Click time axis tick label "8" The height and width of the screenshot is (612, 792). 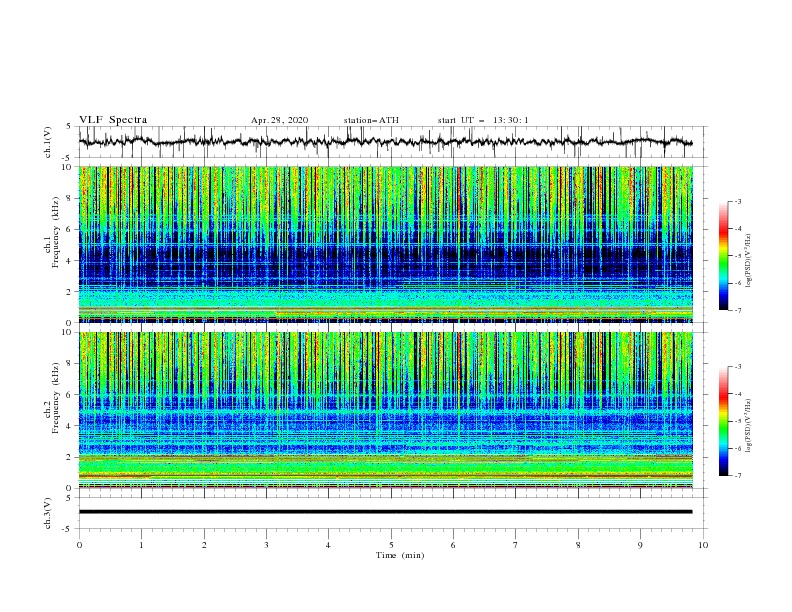[578, 545]
